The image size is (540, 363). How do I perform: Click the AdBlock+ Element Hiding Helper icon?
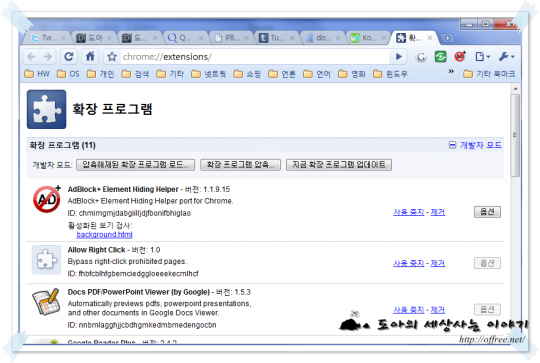click(x=47, y=199)
